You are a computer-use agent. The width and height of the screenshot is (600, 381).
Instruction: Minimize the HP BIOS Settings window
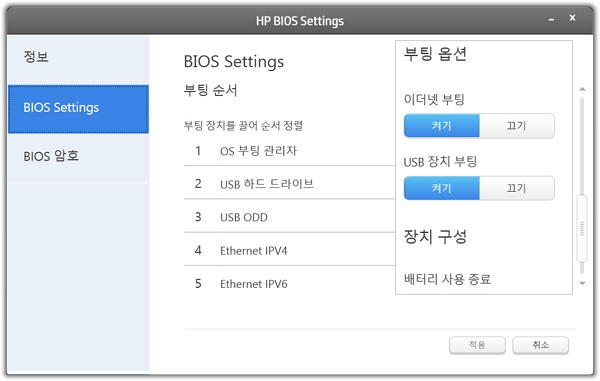point(551,19)
